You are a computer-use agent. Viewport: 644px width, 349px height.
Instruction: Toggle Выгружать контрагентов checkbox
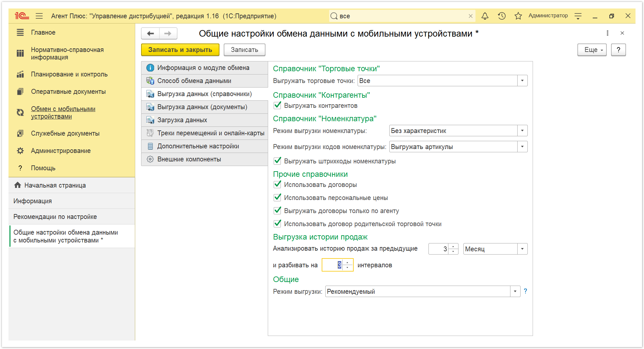[278, 105]
